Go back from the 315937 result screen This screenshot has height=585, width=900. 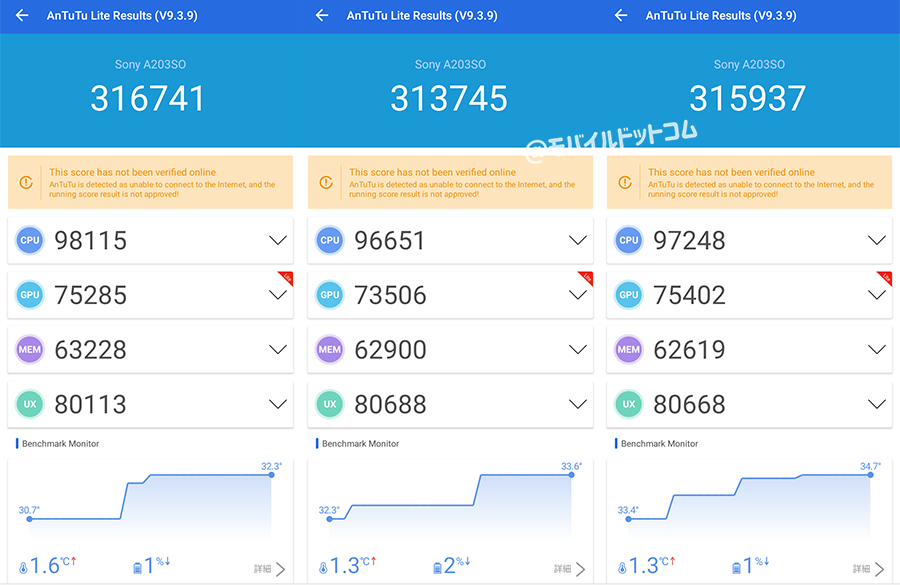coord(621,16)
